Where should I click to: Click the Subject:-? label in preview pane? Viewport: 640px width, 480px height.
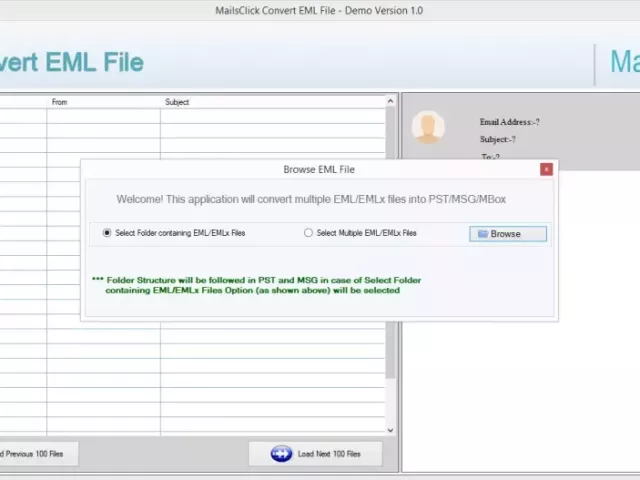click(498, 139)
